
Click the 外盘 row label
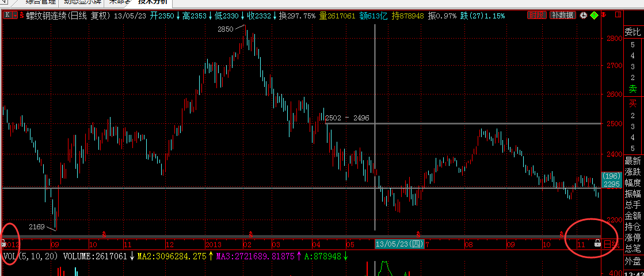[633, 261]
